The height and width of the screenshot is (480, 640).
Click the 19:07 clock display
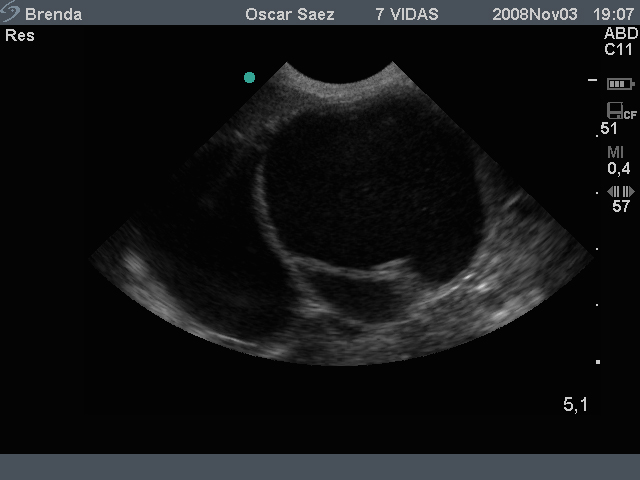[613, 15]
